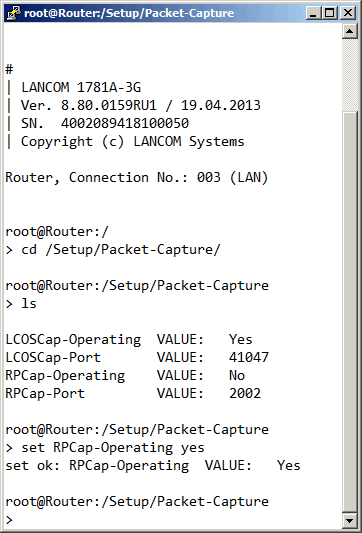Maximize the terminal window
This screenshot has width=362, height=533.
point(329,13)
